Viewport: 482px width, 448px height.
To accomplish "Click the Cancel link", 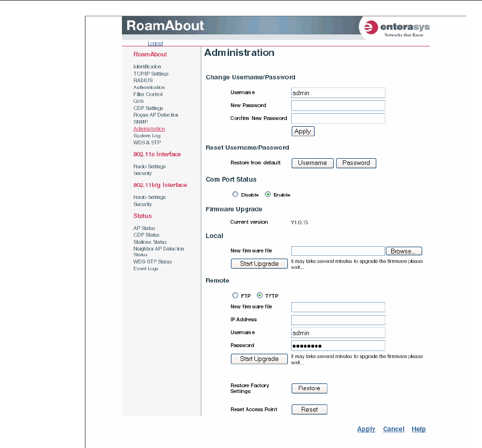I will coord(394,429).
